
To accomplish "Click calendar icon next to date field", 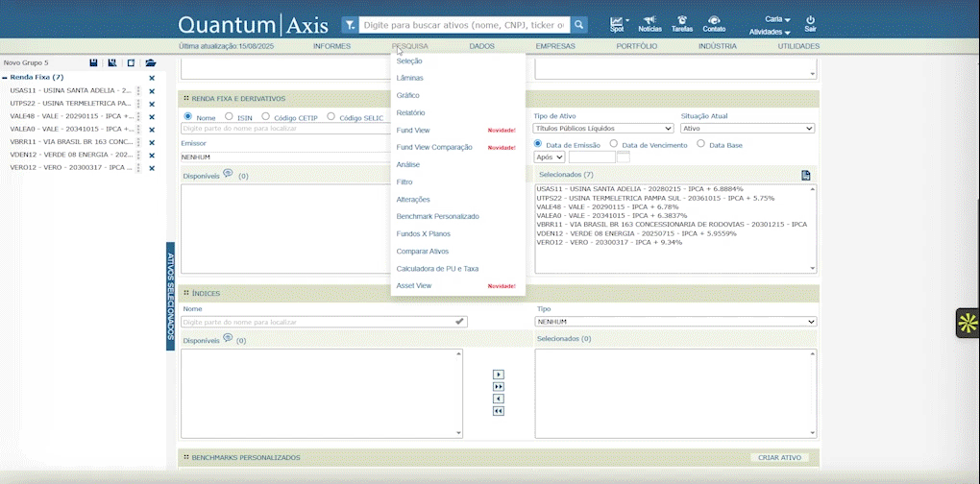I will (x=624, y=157).
